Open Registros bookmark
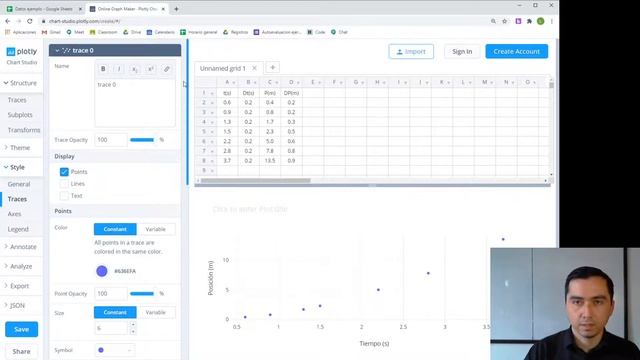640x360 pixels. [x=235, y=32]
